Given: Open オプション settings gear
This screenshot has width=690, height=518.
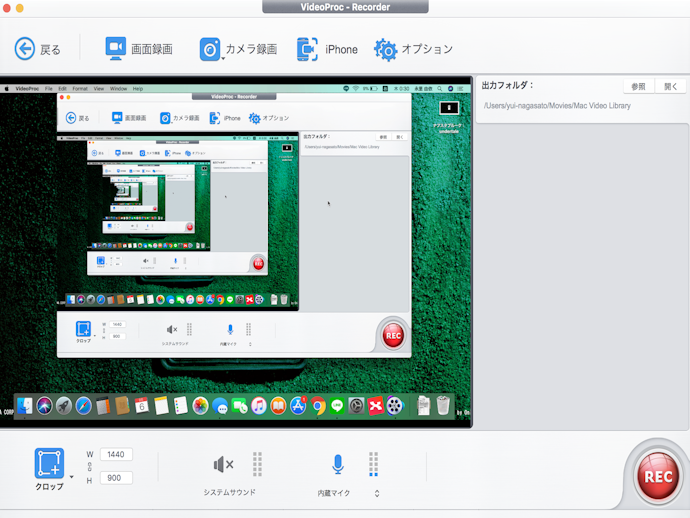Looking at the screenshot, I should (x=385, y=49).
